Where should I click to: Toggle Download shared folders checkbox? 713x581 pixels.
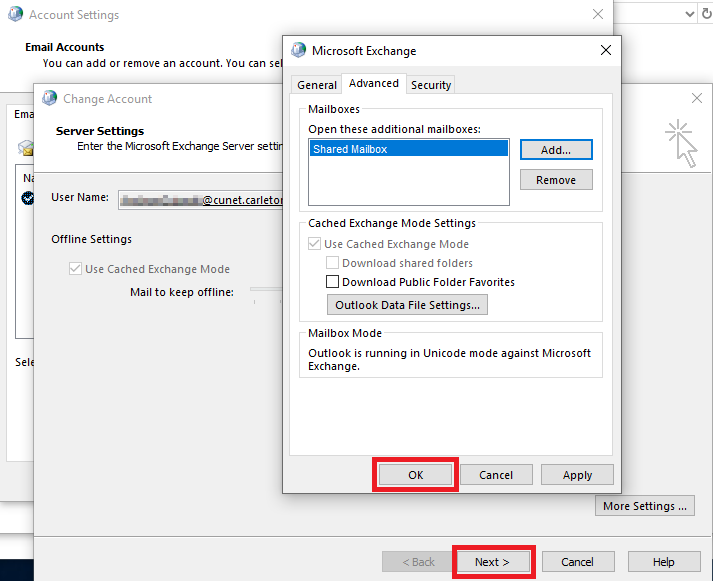[x=332, y=263]
